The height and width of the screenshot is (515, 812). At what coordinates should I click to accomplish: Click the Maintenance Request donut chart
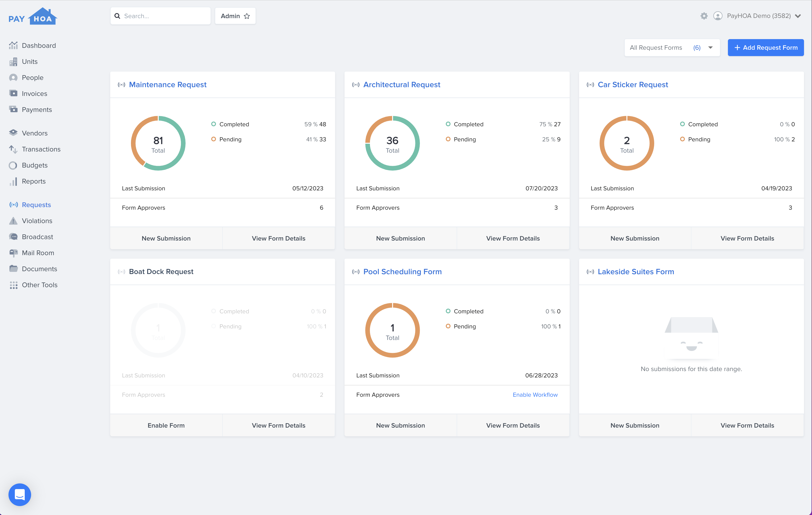point(158,143)
